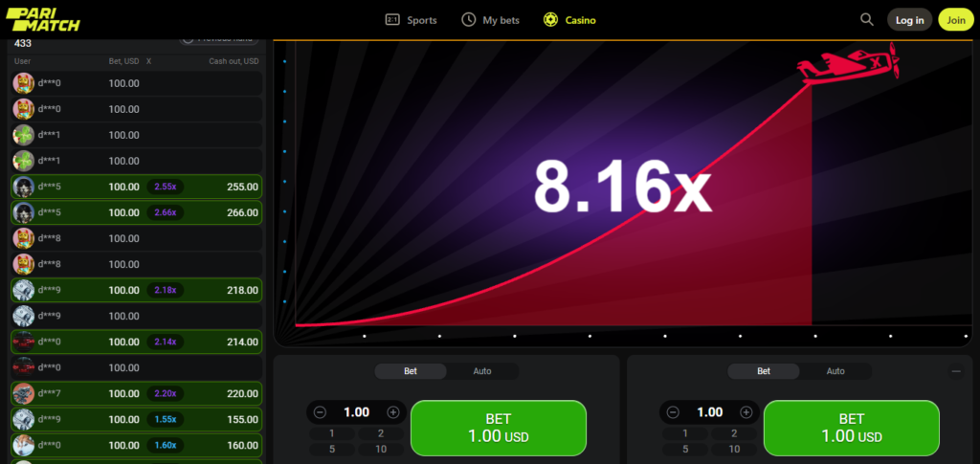Choose quick amount 10 in left panel

(381, 449)
